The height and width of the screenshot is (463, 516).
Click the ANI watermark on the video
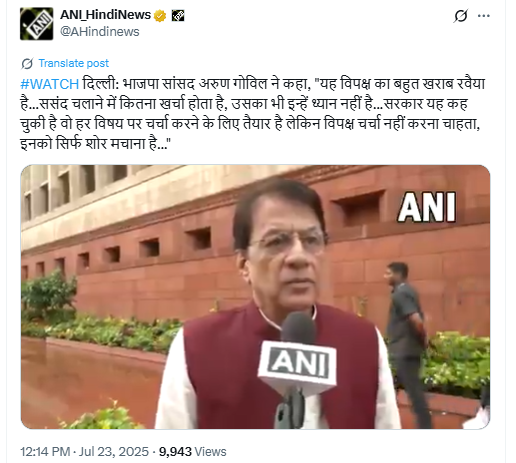(427, 207)
